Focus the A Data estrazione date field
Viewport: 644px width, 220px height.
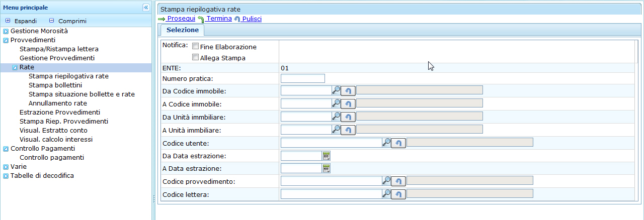(301, 169)
